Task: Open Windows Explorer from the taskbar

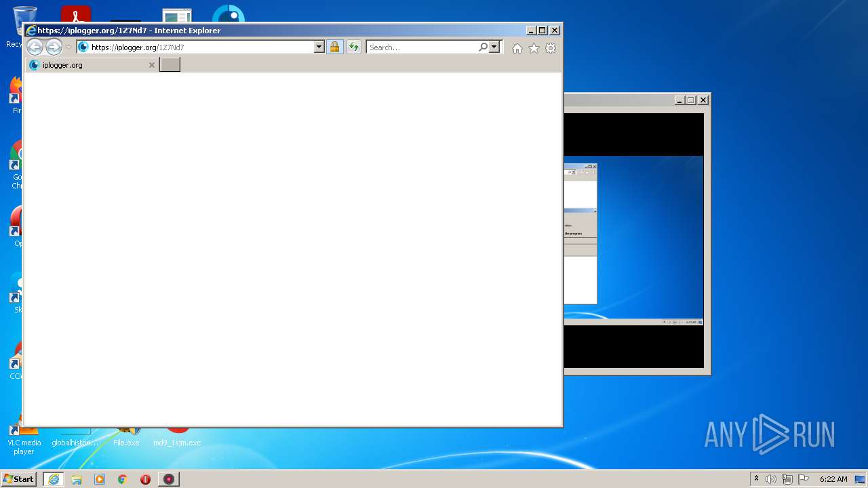Action: click(77, 479)
